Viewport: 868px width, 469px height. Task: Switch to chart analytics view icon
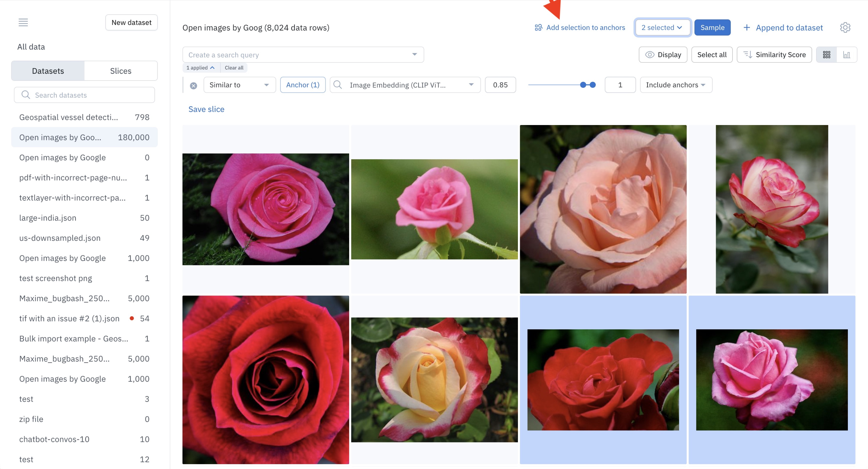coord(846,55)
